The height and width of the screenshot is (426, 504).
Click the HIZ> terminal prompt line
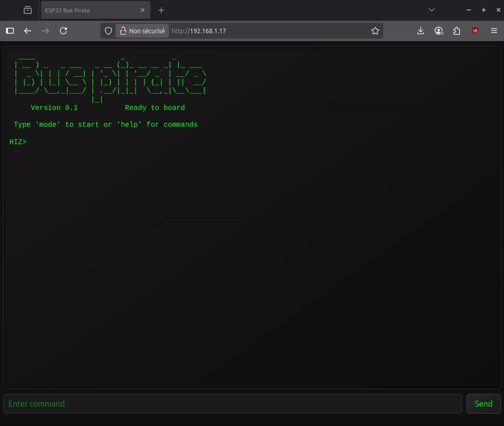click(18, 142)
